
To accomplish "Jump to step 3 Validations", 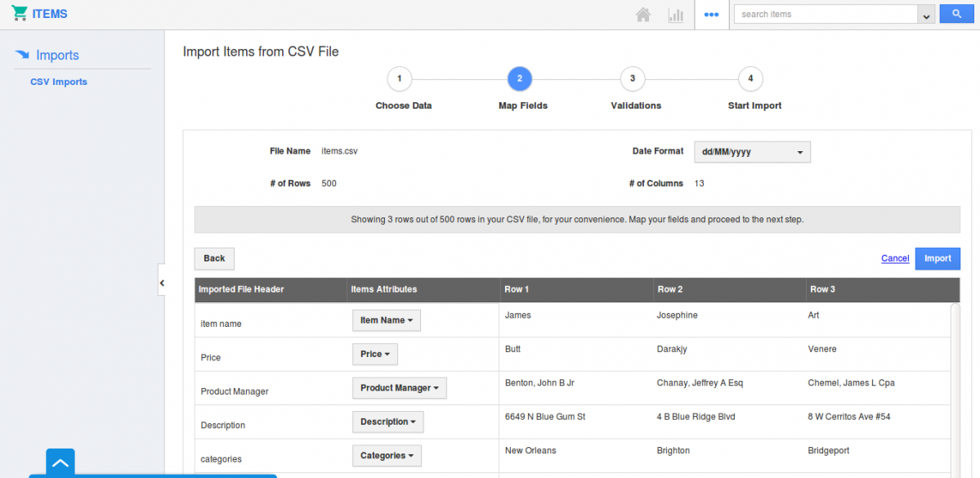I will click(x=632, y=79).
